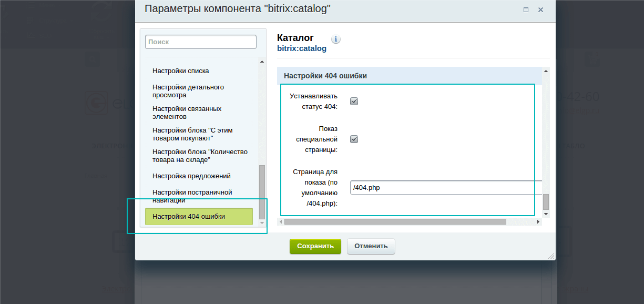
Task: Click the horizontal scroll left arrow
Action: point(280,222)
